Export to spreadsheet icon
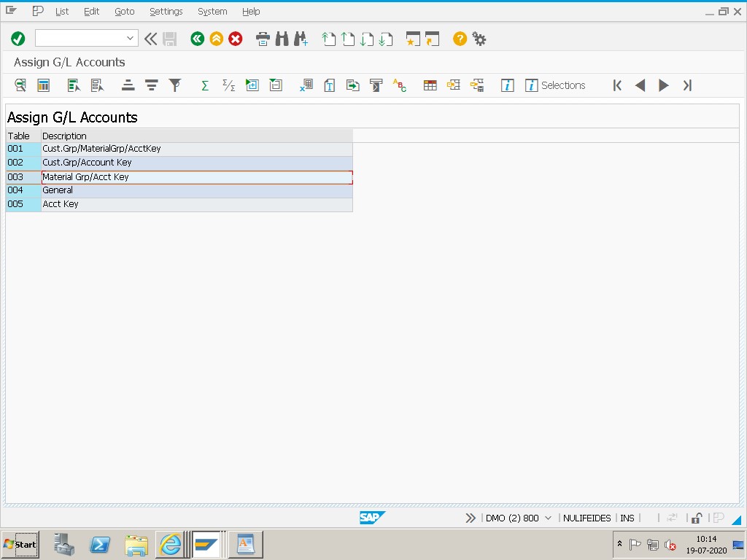Screen dimensions: 747x560 pyautogui.click(x=306, y=85)
